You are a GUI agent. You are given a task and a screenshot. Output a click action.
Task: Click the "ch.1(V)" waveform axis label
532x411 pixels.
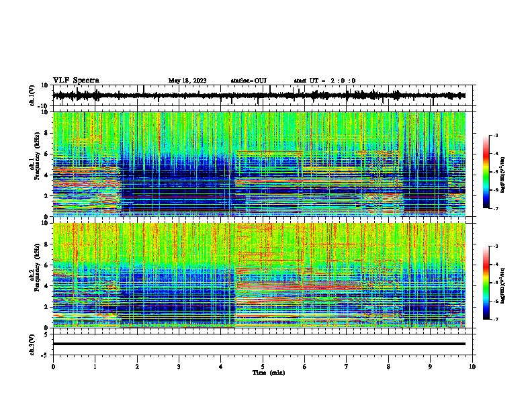[x=32, y=95]
